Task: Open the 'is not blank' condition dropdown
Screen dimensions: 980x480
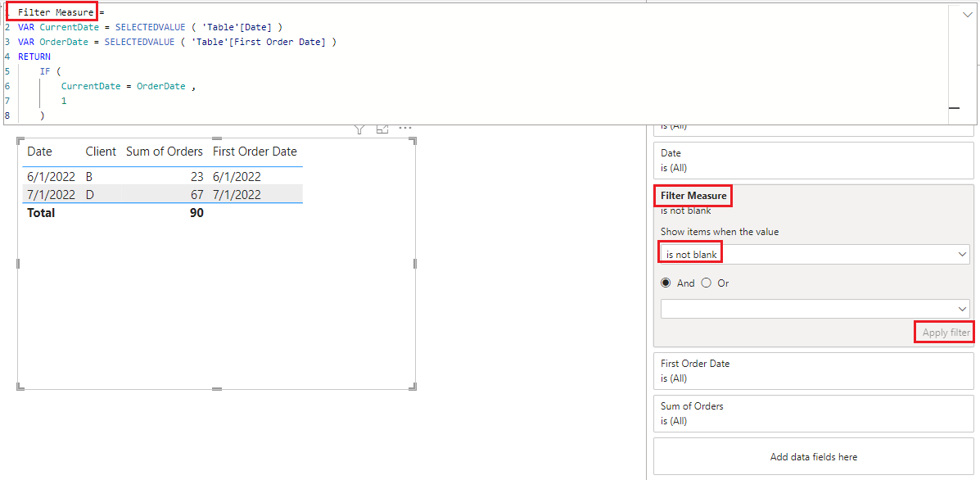Action: pos(815,255)
